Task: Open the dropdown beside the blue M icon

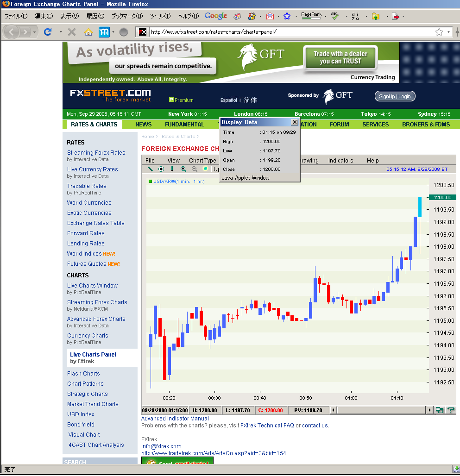Action: tap(113, 32)
